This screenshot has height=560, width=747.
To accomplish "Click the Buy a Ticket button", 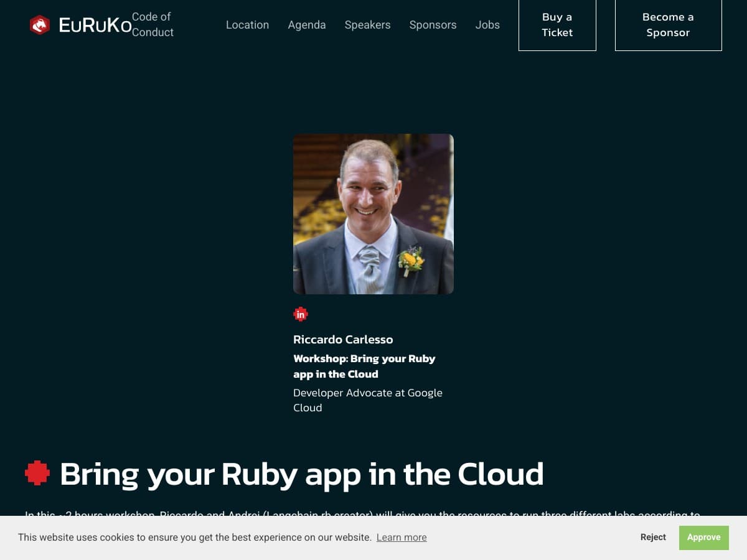I will [x=557, y=25].
